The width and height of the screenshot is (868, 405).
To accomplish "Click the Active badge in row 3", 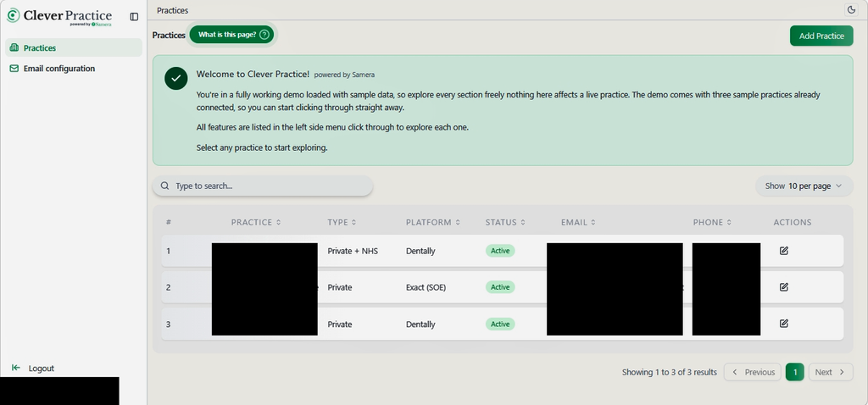I will pyautogui.click(x=500, y=324).
